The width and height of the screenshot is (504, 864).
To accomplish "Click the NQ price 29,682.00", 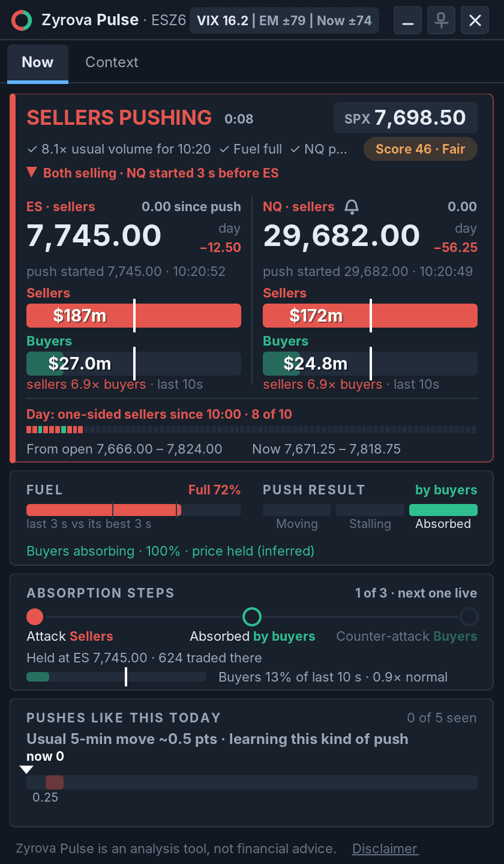I will 341,235.
